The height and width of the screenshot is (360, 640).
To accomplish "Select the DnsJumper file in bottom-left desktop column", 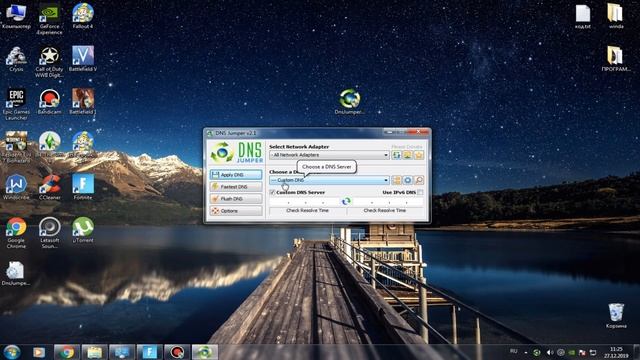I will point(16,273).
